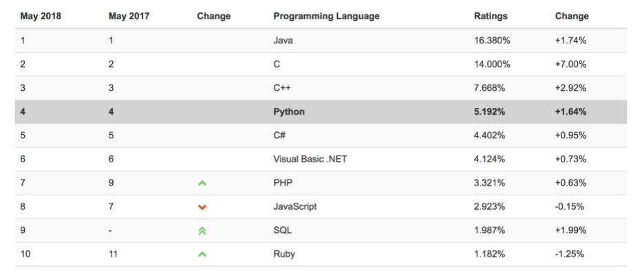The image size is (644, 275).
Task: Click the Programming Language column header
Action: click(x=326, y=16)
